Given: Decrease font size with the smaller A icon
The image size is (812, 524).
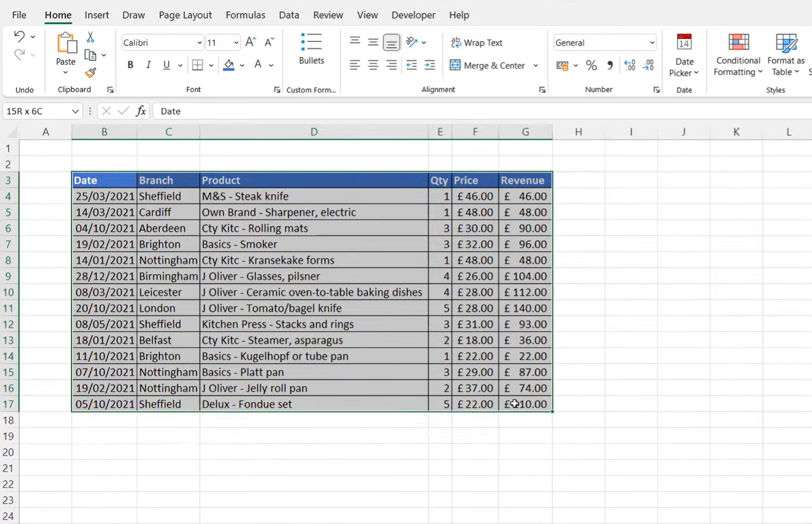Looking at the screenshot, I should click(269, 42).
